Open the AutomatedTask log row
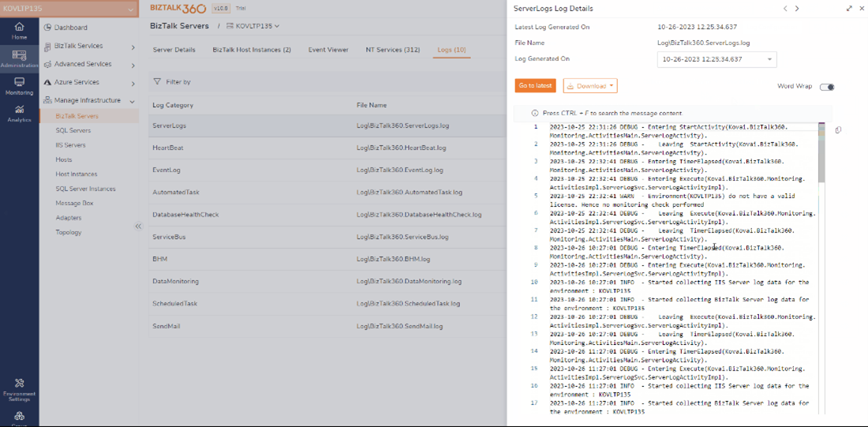Screen dimensions: 868x427 pos(327,192)
